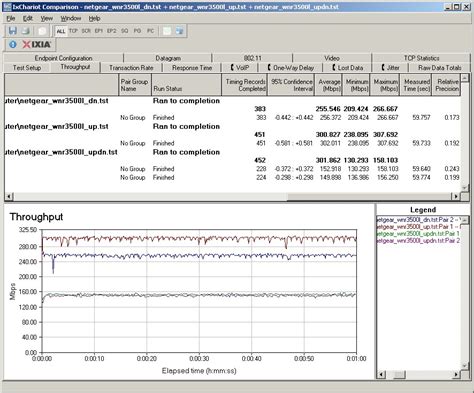The height and width of the screenshot is (393, 474).
Task: Select legend entry wnr3500l_dn.tst Pair 2
Action: (419, 220)
